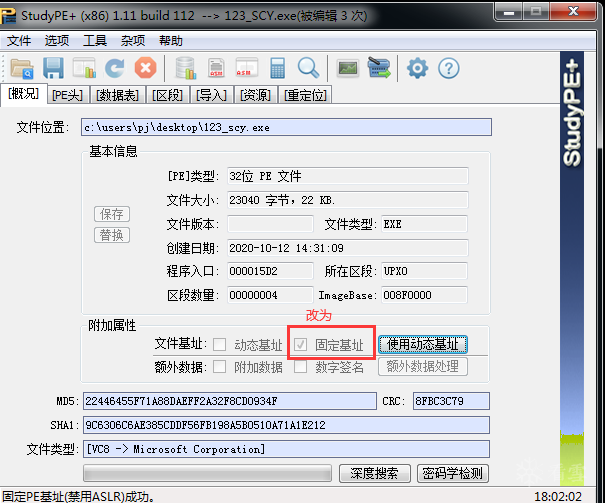
Task: Open help via question mark icon
Action: [449, 69]
